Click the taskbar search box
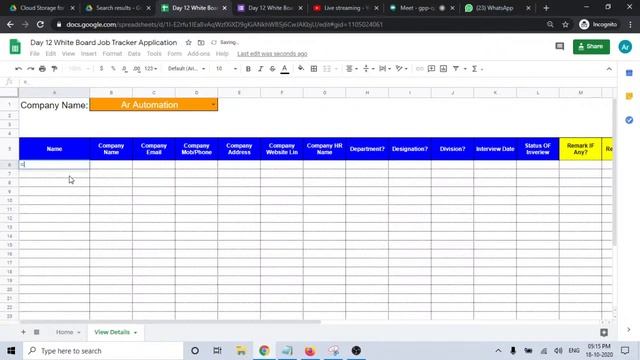 pyautogui.click(x=103, y=351)
